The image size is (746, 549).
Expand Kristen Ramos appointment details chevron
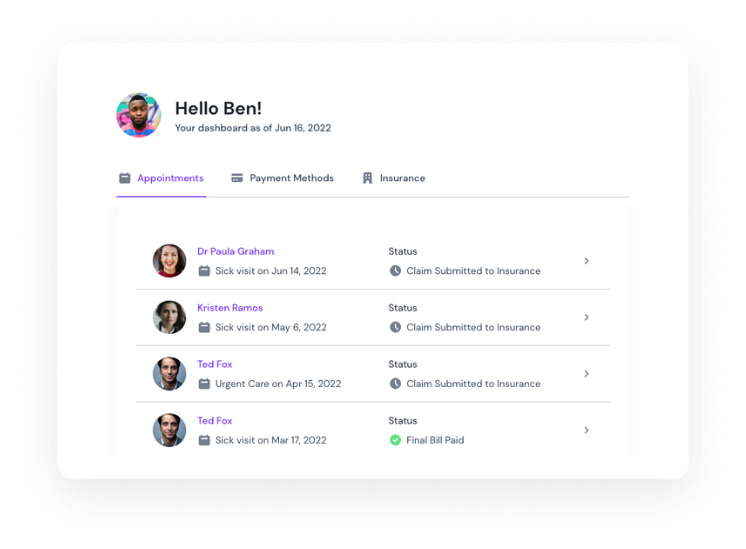tap(587, 317)
